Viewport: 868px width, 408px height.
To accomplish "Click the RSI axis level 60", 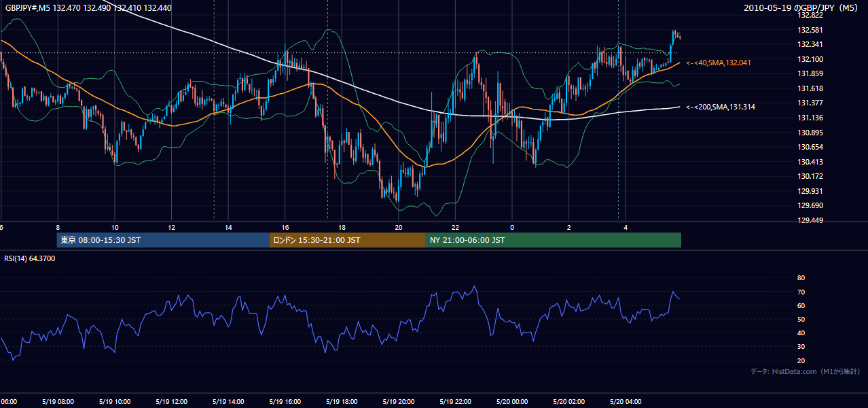I will coord(801,305).
